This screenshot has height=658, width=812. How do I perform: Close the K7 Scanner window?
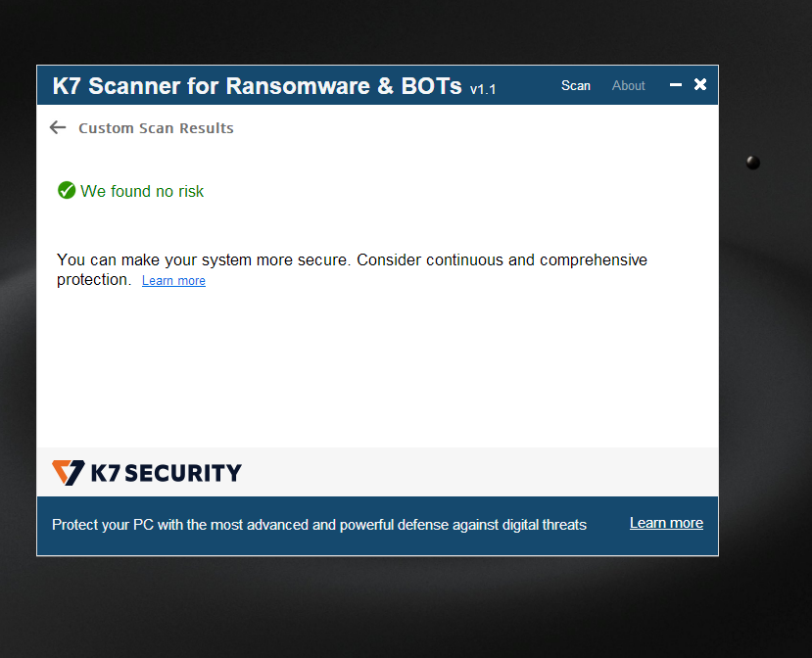tap(700, 85)
